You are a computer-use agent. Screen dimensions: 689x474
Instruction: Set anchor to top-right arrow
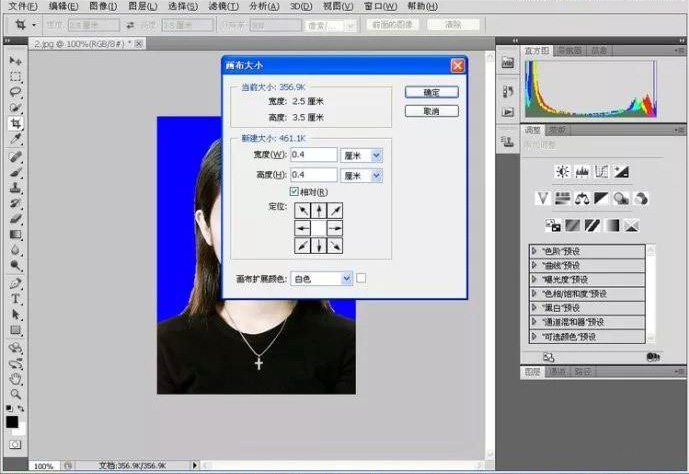335,211
